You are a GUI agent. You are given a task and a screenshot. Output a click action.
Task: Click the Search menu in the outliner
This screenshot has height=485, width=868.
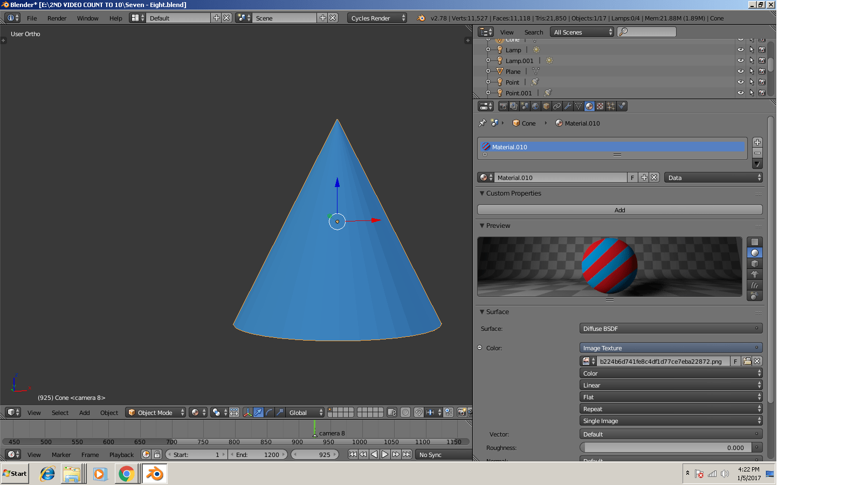coord(534,32)
